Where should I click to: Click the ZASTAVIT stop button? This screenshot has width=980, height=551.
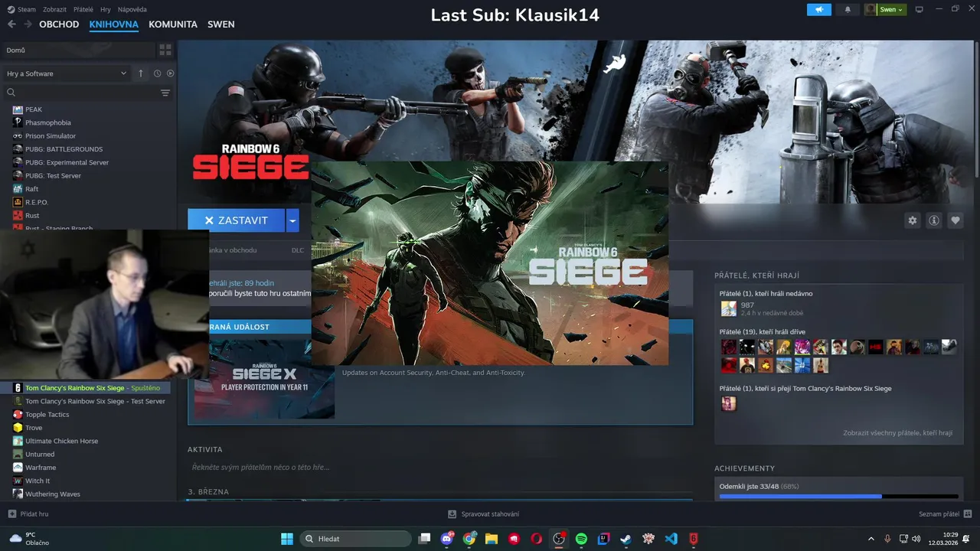click(236, 220)
